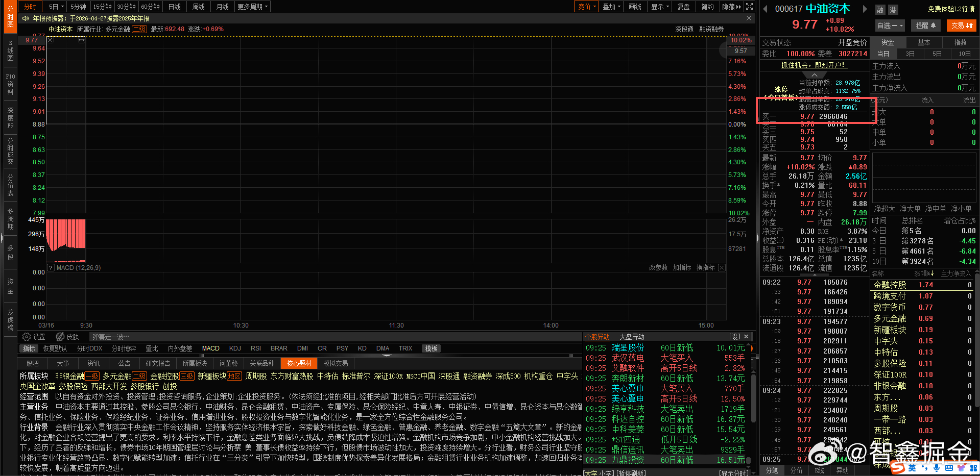Open the 免费体验L2行情 link
Image resolution: width=980 pixels, height=476 pixels.
pos(951,9)
